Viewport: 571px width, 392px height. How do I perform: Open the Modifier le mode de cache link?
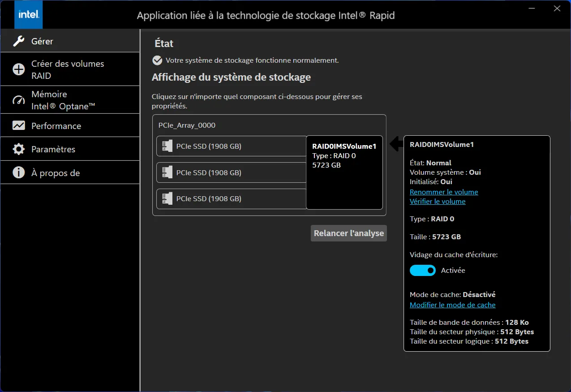[452, 305]
